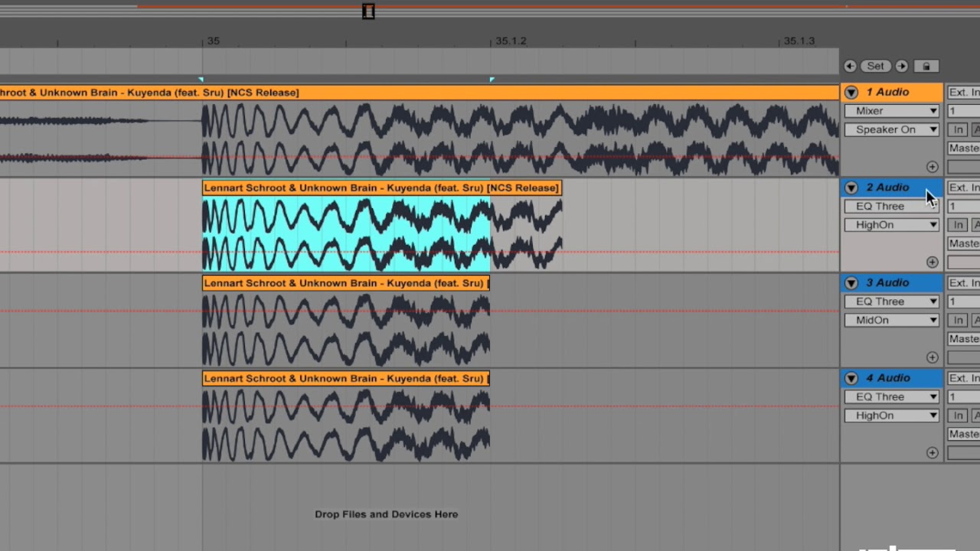980x551 pixels.
Task: Toggle 2 Audio monitor In button
Action: (x=958, y=225)
